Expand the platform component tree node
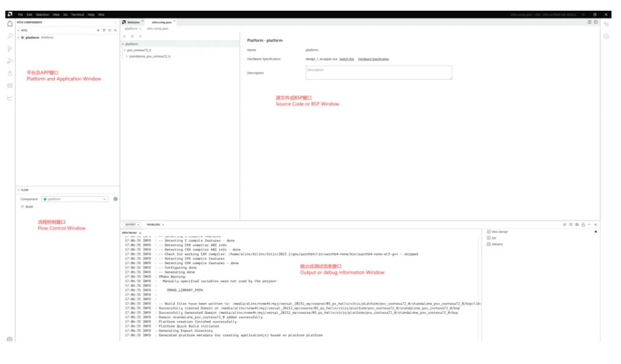621x364 pixels. click(18, 37)
